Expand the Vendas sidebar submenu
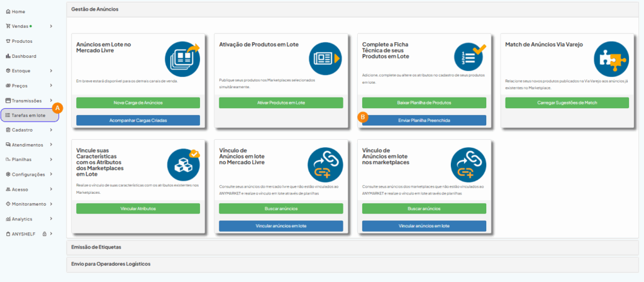Viewport: 644px width, 282px height. pyautogui.click(x=51, y=26)
